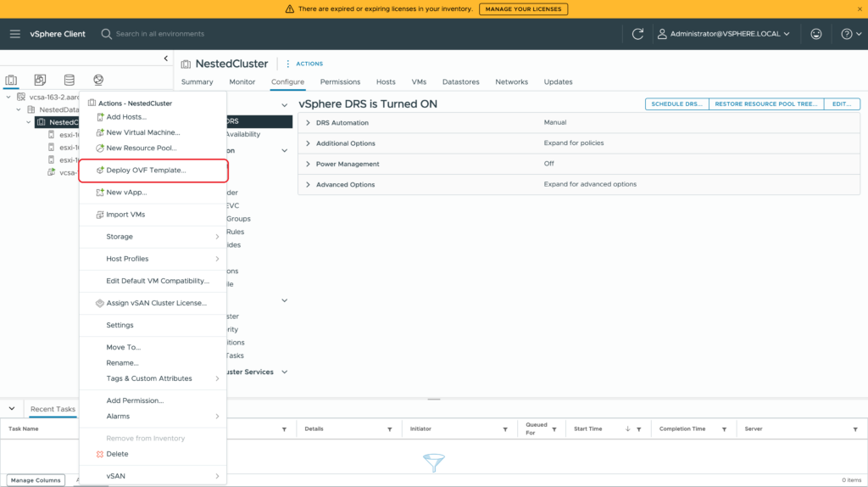Choose New Virtual Machine from context menu

(x=142, y=132)
